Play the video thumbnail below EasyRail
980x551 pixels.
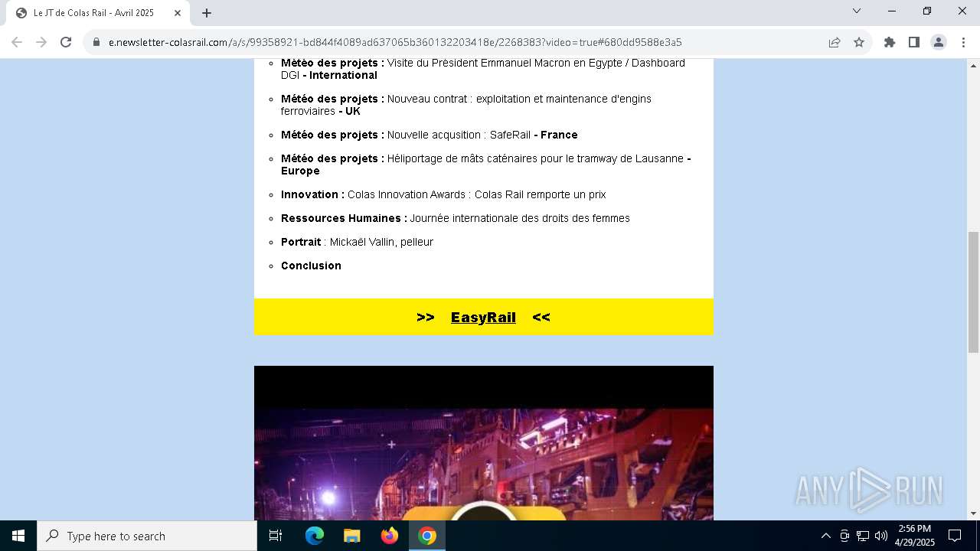pyautogui.click(x=484, y=443)
